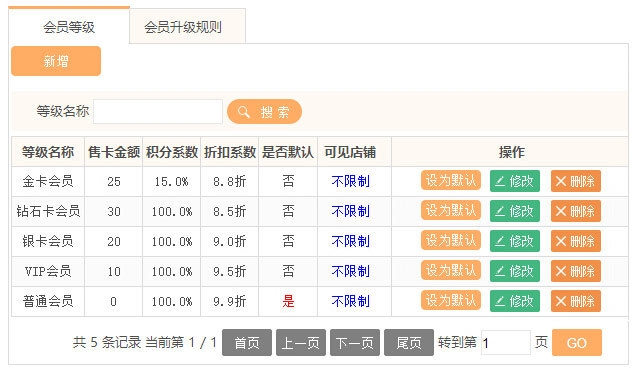The width and height of the screenshot is (637, 380).
Task: Open the 会员升级规则 tab
Action: tap(187, 27)
